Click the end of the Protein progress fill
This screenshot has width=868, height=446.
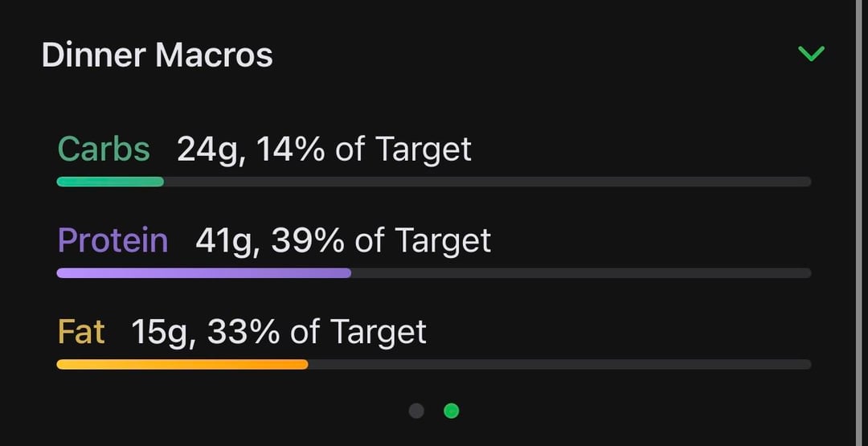tap(348, 273)
